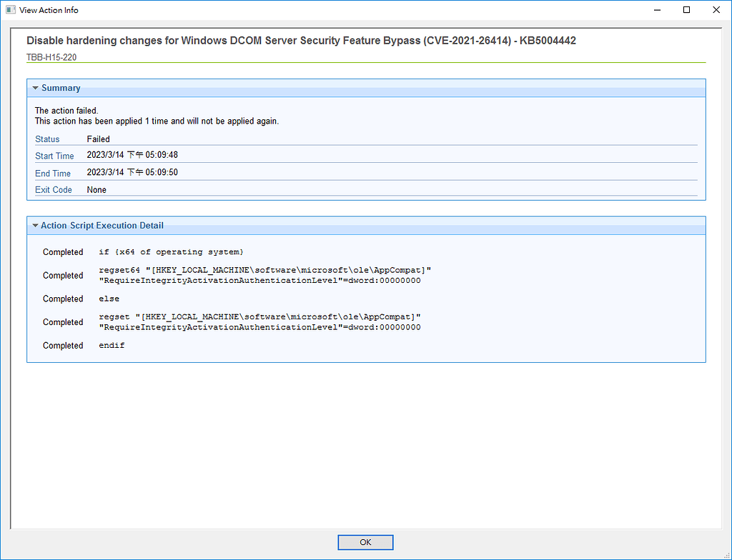Image resolution: width=732 pixels, height=560 pixels.
Task: Close the View Action Info window
Action: click(x=716, y=9)
